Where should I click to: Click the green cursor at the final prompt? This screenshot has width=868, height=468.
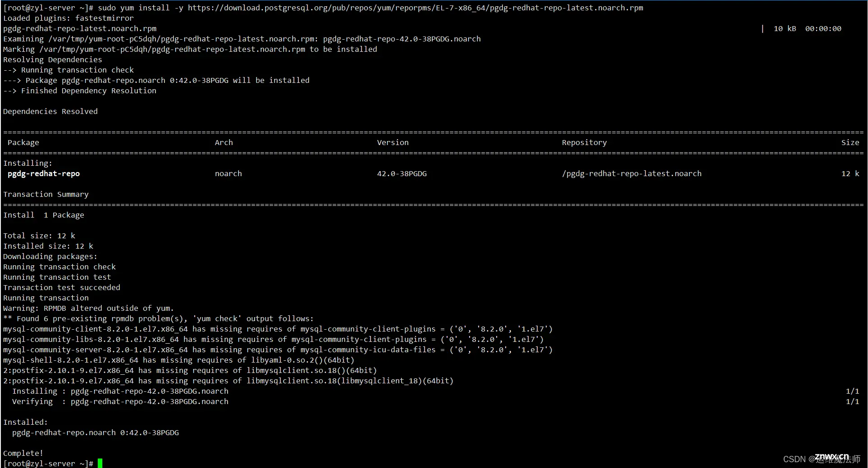[x=100, y=463]
